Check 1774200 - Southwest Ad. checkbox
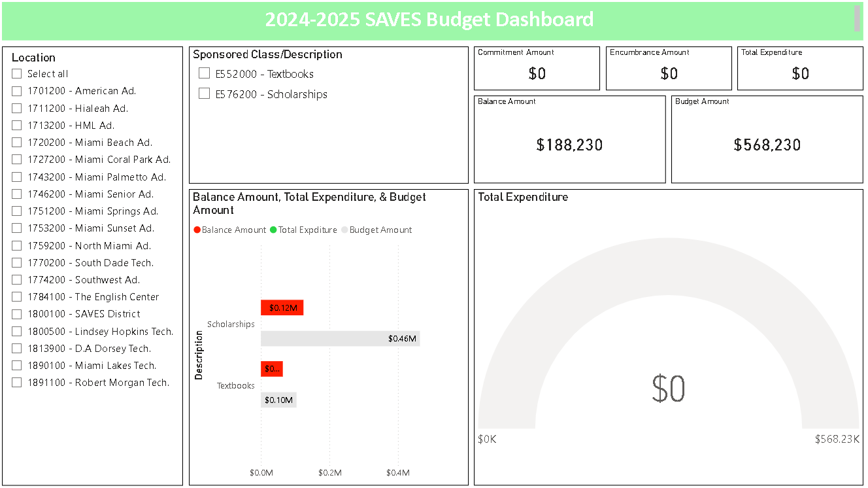868x488 pixels. [17, 280]
